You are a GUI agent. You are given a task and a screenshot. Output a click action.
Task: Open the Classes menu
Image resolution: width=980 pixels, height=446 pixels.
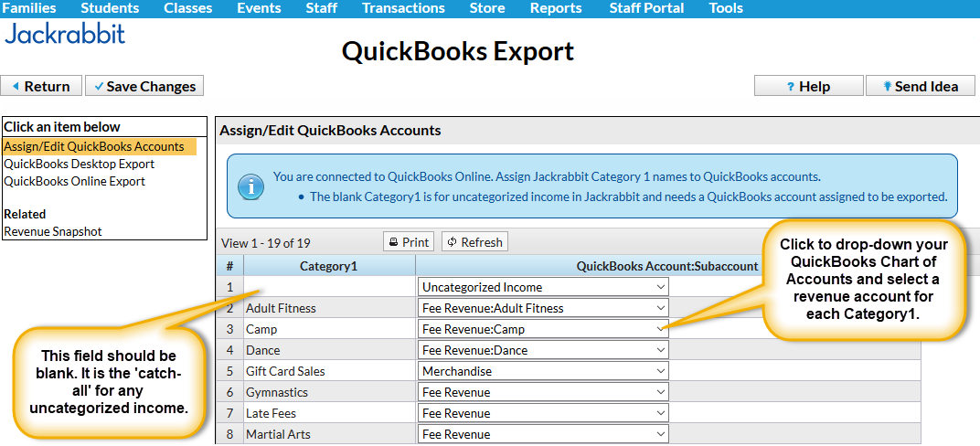tap(188, 8)
